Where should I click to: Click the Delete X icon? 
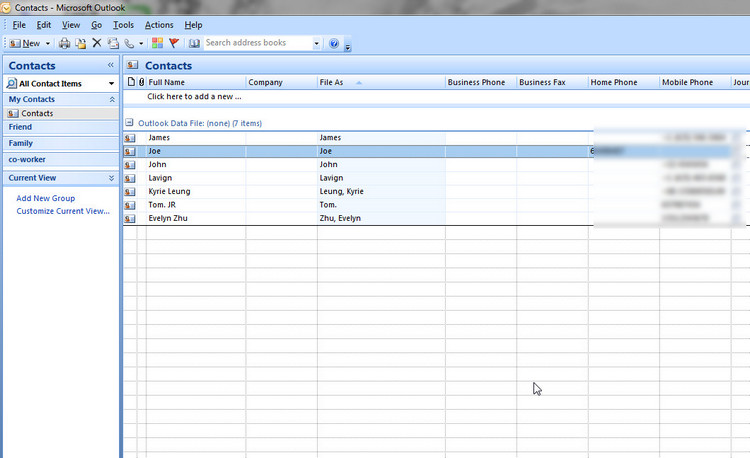pos(97,43)
